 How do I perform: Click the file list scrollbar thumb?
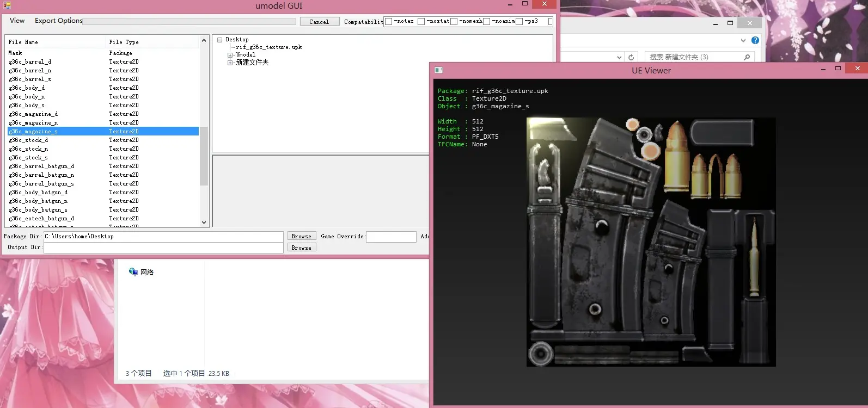click(204, 156)
